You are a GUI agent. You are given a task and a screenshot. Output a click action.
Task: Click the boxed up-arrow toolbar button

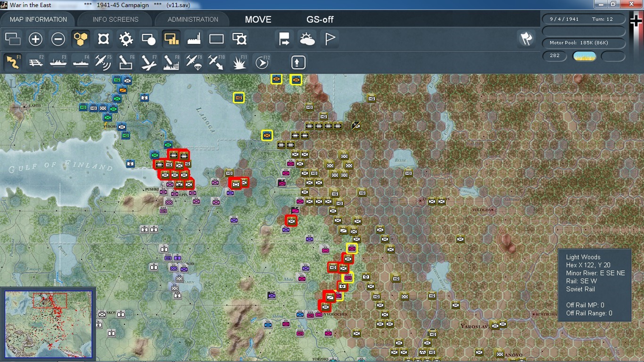(x=298, y=62)
